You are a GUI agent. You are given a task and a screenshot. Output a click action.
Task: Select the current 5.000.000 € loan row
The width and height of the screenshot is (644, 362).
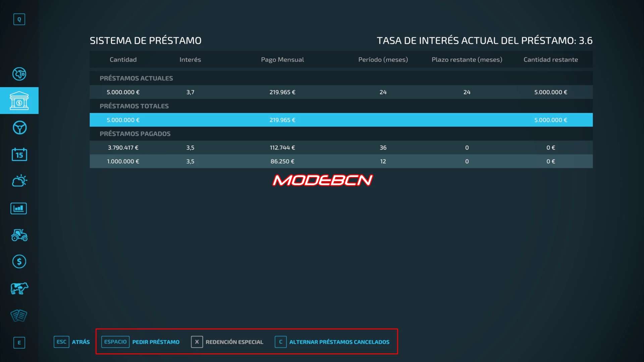pos(341,92)
